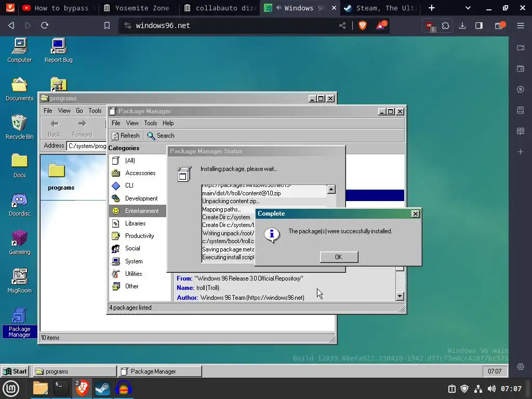Toggle the browser sidebar panel icon
Screen dimensions: 532x399
tap(478, 25)
